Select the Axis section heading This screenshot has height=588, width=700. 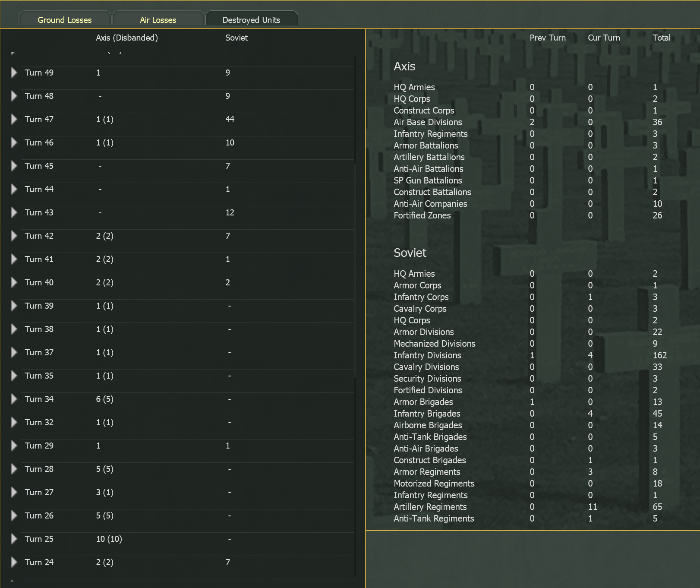404,66
